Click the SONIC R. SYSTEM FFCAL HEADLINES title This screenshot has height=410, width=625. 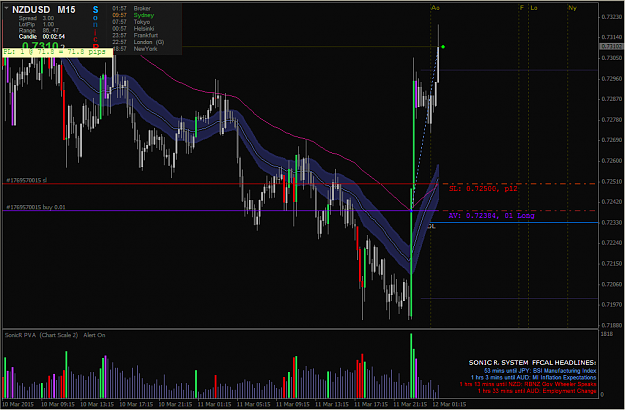(x=532, y=363)
